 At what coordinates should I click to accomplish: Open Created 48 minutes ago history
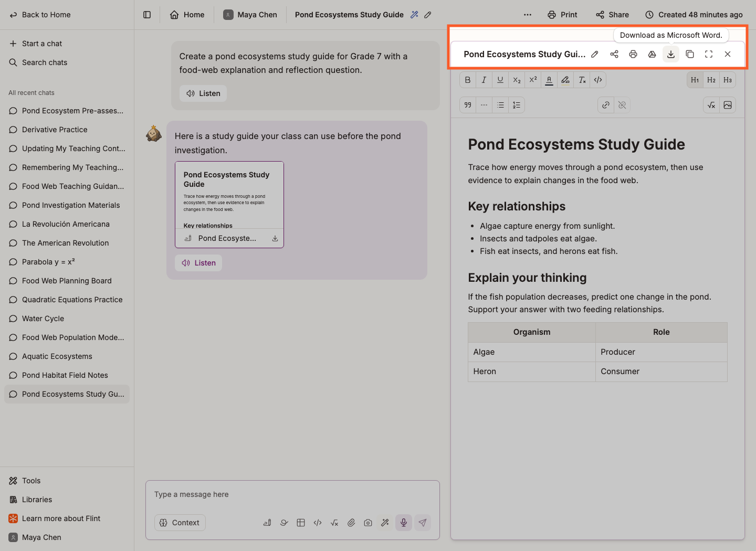[694, 15]
